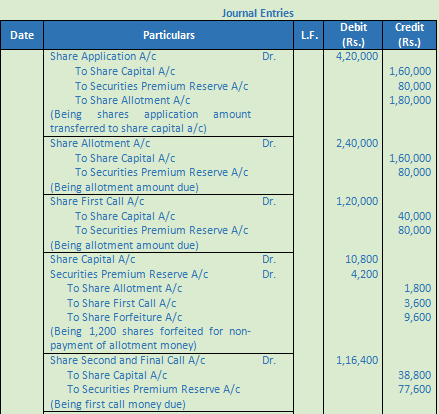
Task: Click Dr. beside Share Second and Final Call
Action: click(x=269, y=360)
